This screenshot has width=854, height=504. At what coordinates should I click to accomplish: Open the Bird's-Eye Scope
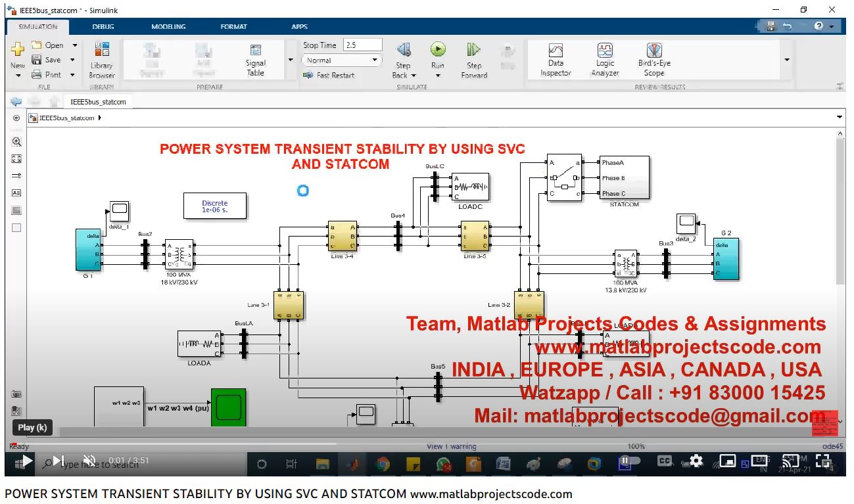653,59
